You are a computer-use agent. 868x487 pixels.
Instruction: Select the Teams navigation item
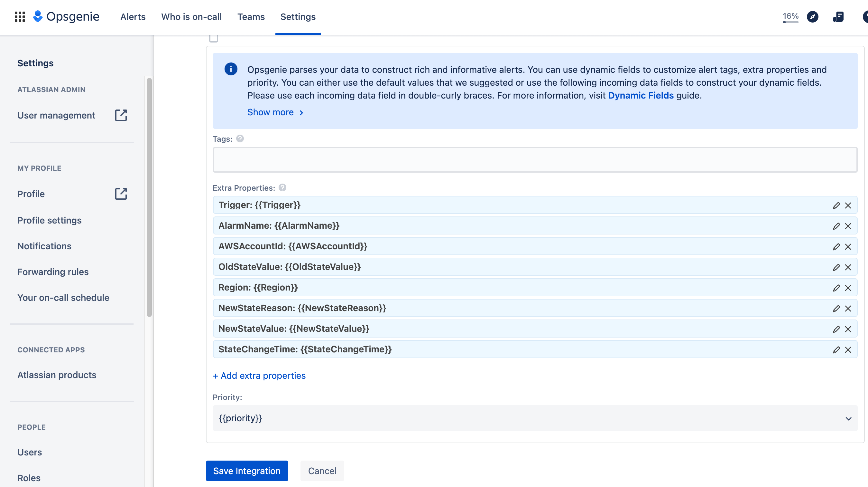[251, 17]
